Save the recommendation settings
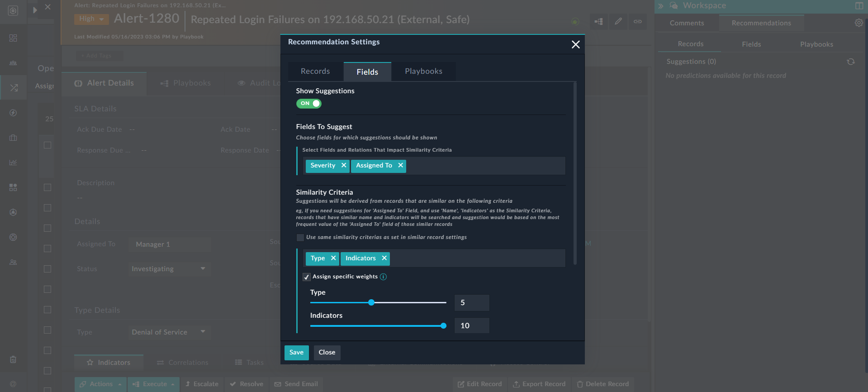This screenshot has height=392, width=868. pyautogui.click(x=296, y=353)
